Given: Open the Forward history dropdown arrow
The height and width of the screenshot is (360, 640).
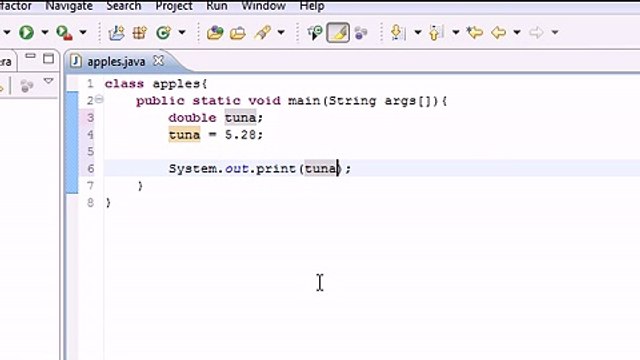Looking at the screenshot, I should (555, 32).
